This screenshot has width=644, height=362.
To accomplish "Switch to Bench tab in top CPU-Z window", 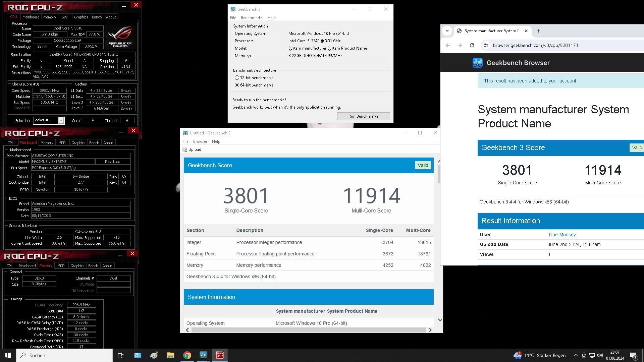I will pos(97,17).
